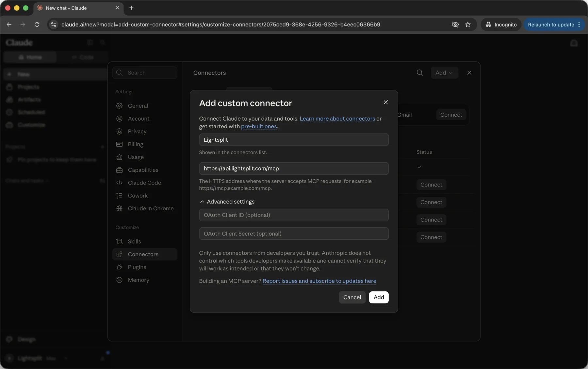This screenshot has width=588, height=369.
Task: Click the Capabilities toolbox icon
Action: coord(120,170)
